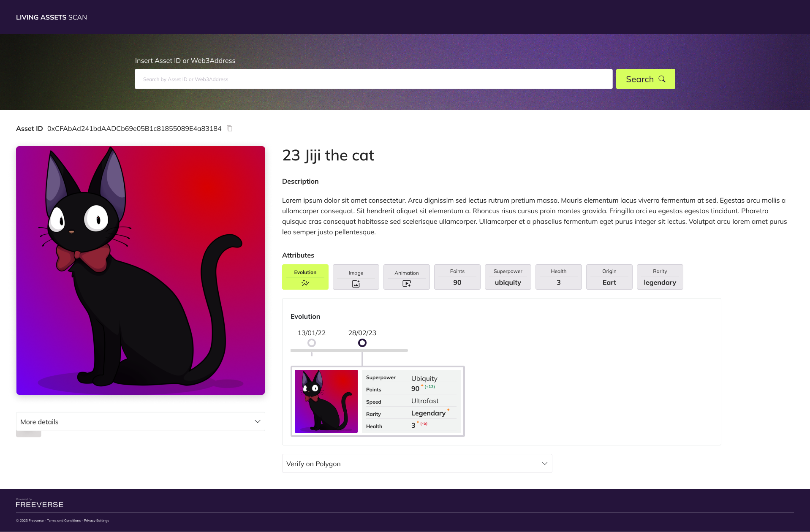Select the Points 90 attribute tile

point(457,277)
